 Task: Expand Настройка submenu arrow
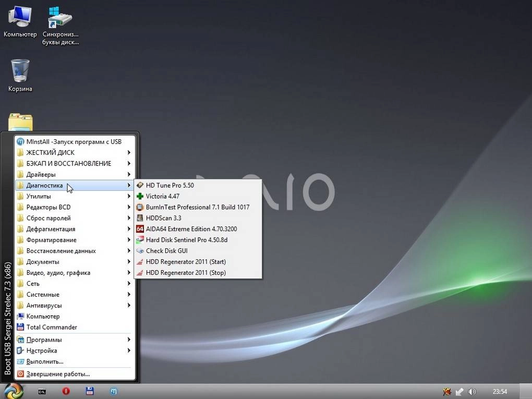click(129, 350)
